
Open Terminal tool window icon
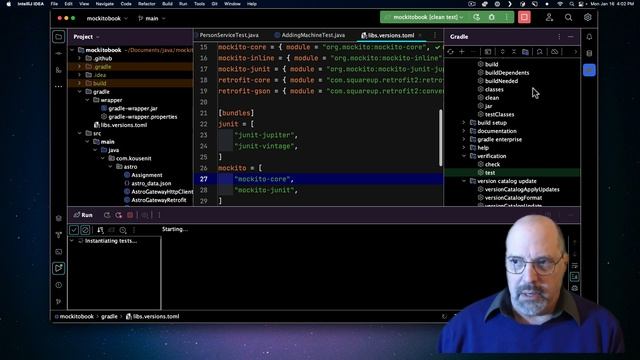59,252
